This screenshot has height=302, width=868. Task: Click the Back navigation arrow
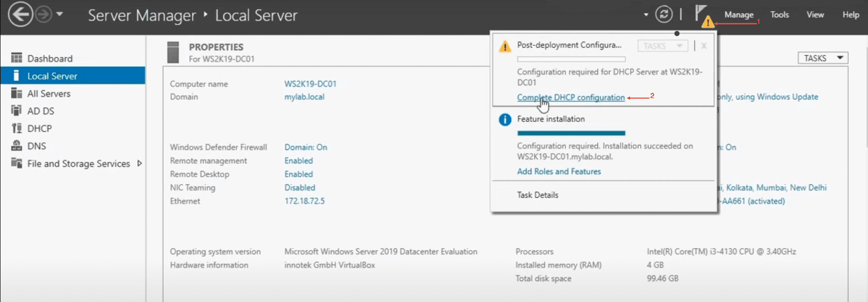tap(20, 14)
